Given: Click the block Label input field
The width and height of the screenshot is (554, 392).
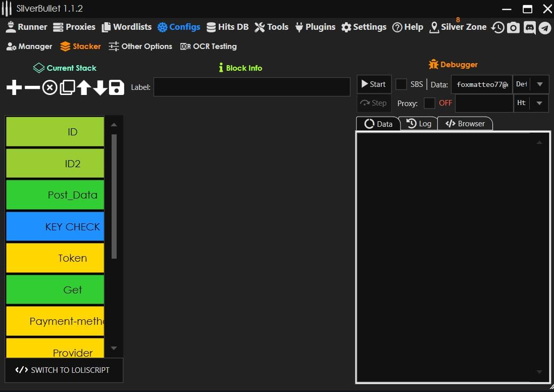Looking at the screenshot, I should tap(252, 87).
